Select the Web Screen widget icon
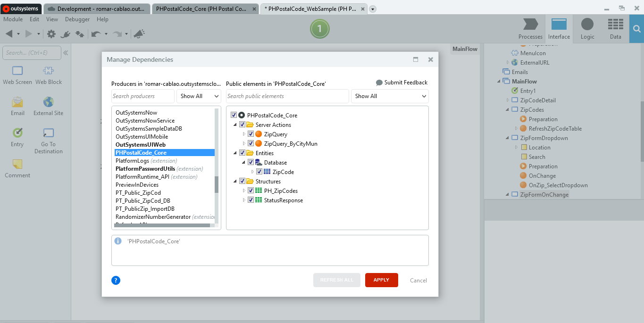This screenshot has width=644, height=323. 17,71
